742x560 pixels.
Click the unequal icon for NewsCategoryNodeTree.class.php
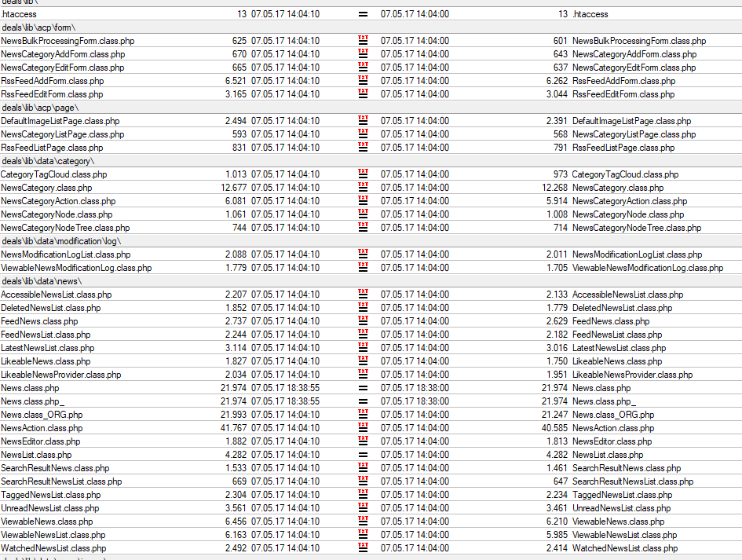click(x=363, y=227)
